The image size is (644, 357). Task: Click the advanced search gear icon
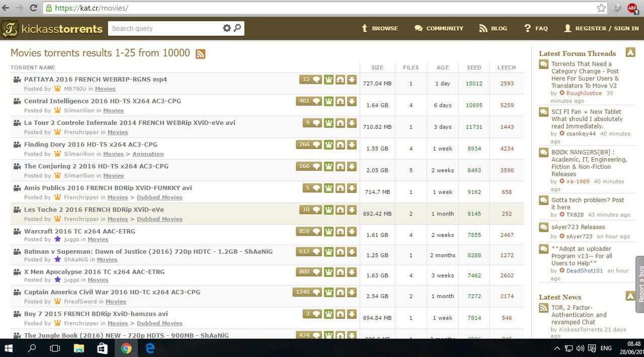click(x=227, y=28)
